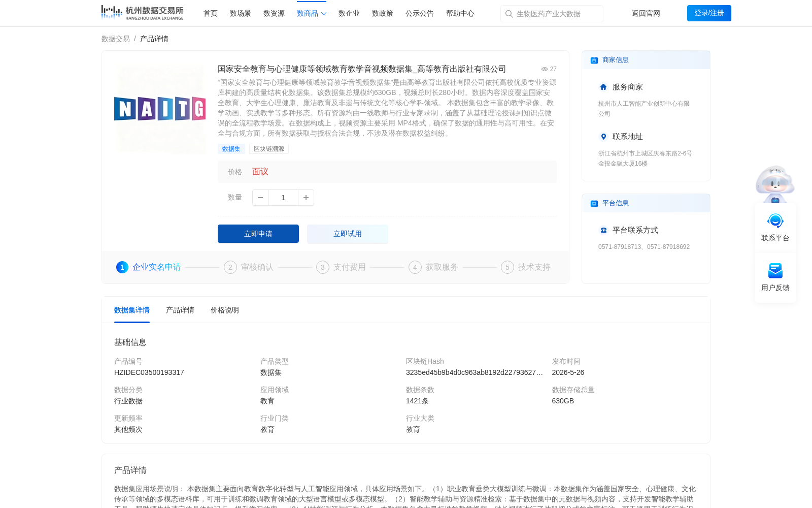Click the minus quantity button
Image resolution: width=812 pixels, height=508 pixels.
coord(260,198)
